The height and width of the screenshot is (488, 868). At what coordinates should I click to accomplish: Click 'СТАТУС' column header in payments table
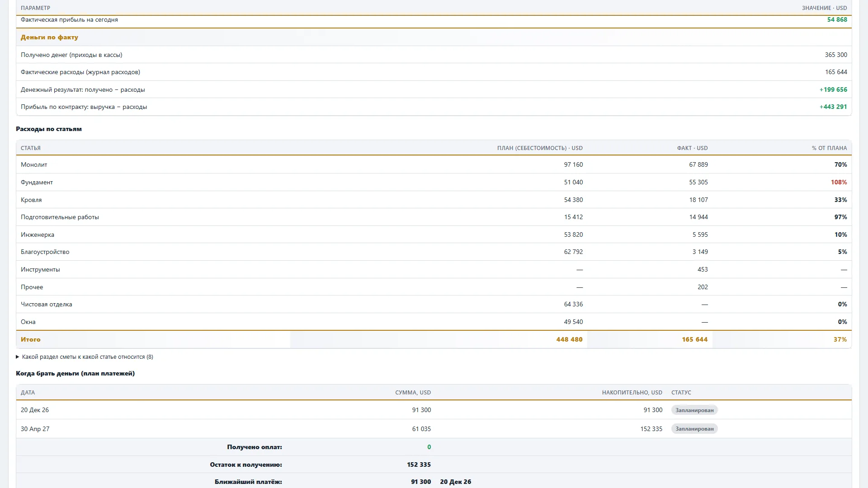click(681, 393)
